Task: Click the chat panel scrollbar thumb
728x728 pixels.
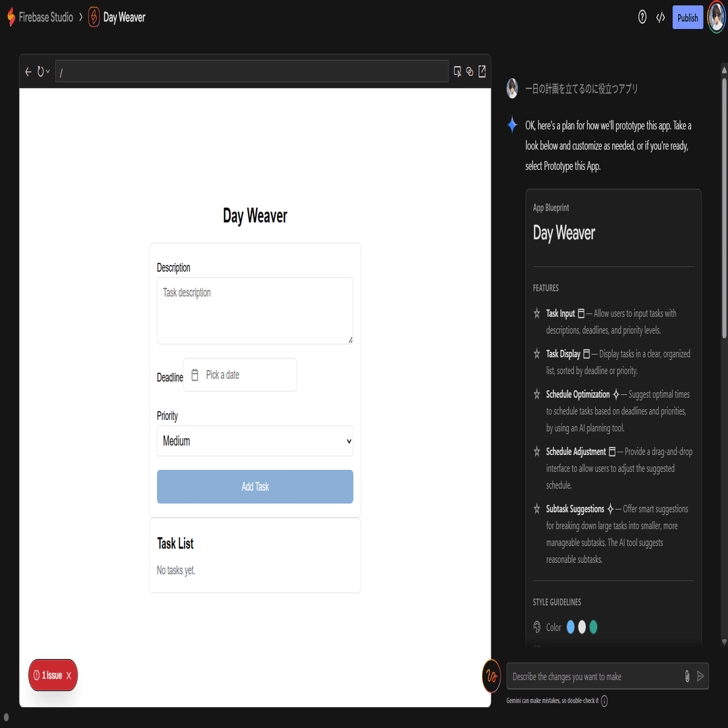Action: 724,208
